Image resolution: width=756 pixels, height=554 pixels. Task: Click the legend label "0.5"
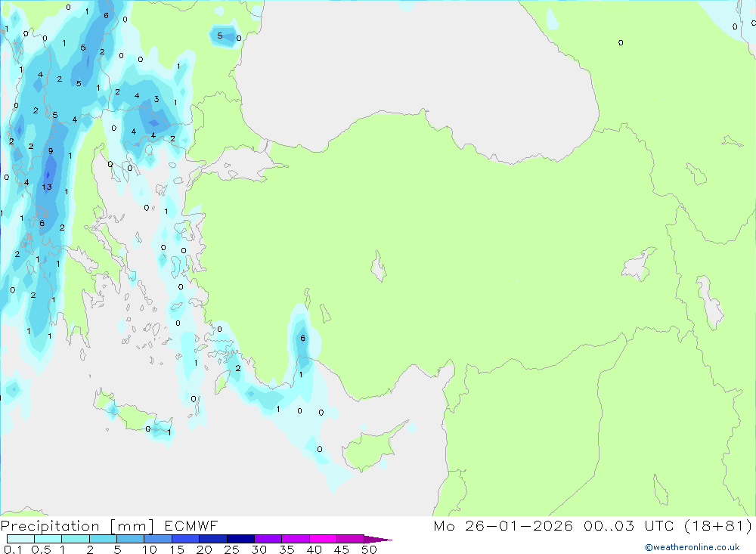pos(41,549)
